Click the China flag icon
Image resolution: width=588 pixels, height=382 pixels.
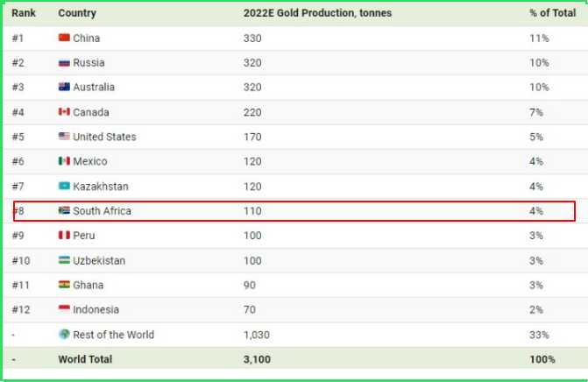(x=64, y=38)
